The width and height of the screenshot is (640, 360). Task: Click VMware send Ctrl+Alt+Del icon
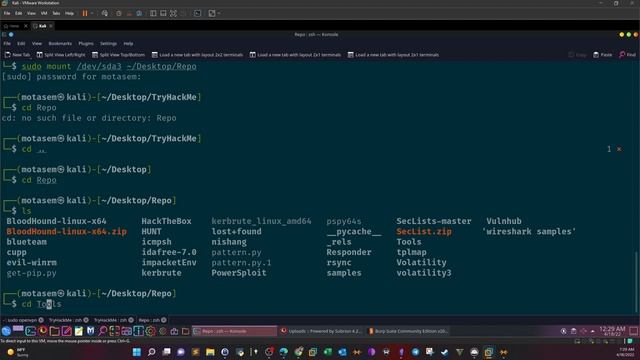point(105,13)
